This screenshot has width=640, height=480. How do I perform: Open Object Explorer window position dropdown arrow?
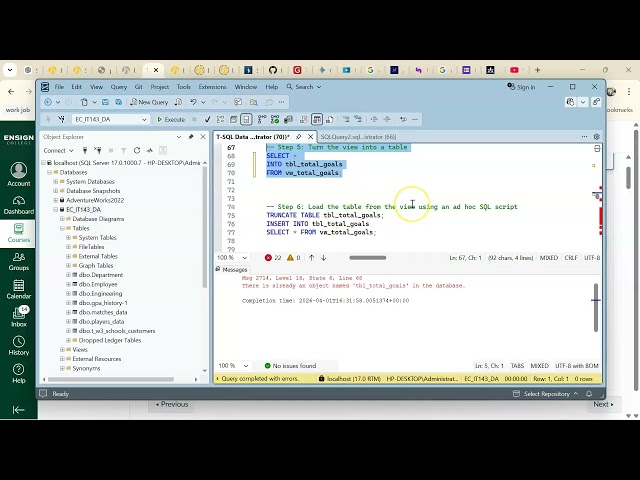(x=179, y=137)
